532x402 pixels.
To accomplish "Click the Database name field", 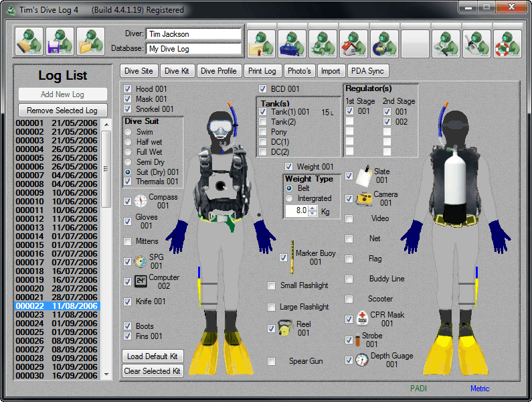I will (x=194, y=49).
